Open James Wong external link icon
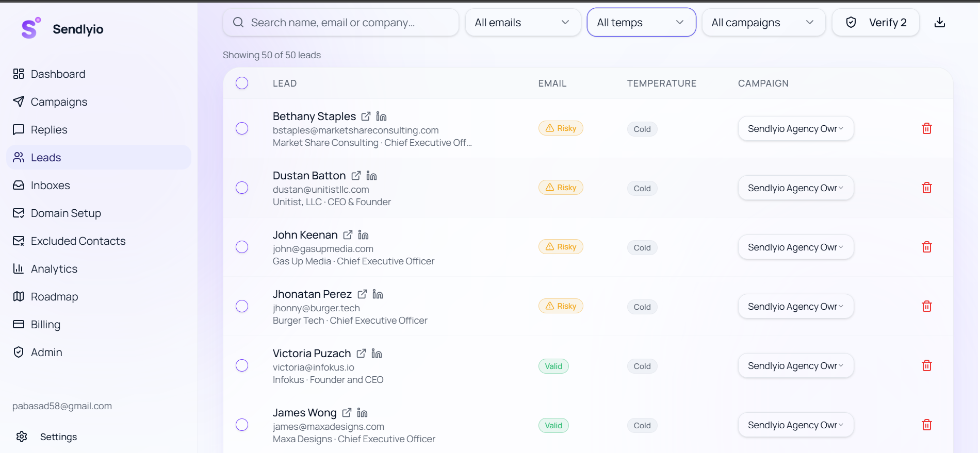Image resolution: width=980 pixels, height=453 pixels. point(347,413)
